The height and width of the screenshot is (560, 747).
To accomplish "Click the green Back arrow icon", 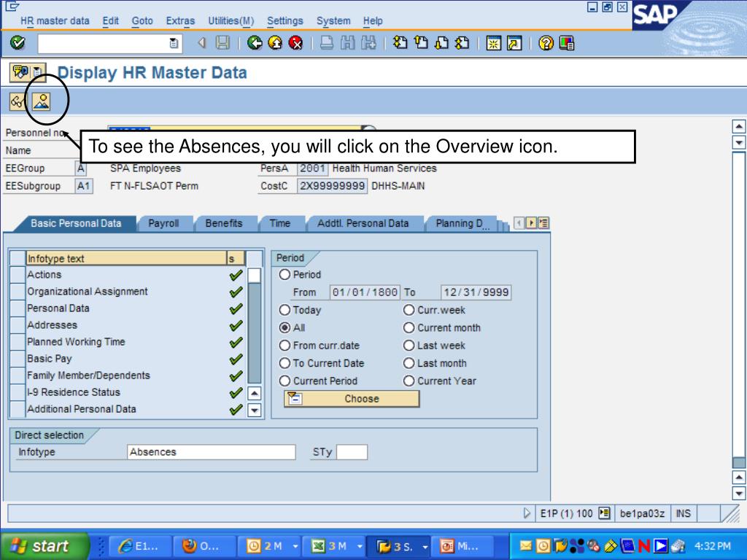I will coord(255,43).
